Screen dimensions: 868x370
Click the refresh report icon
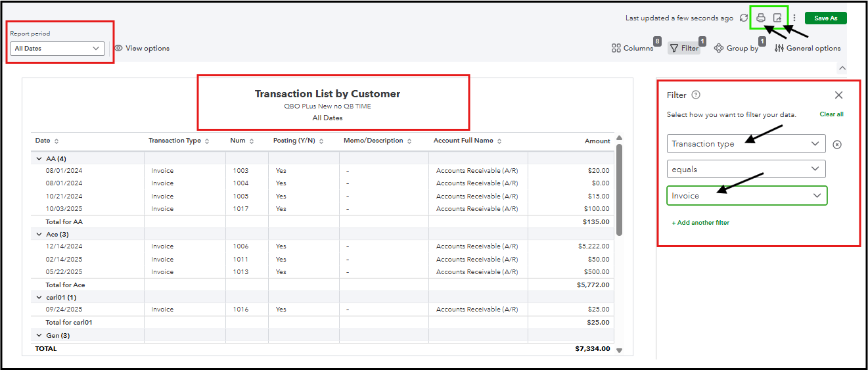[x=744, y=18]
